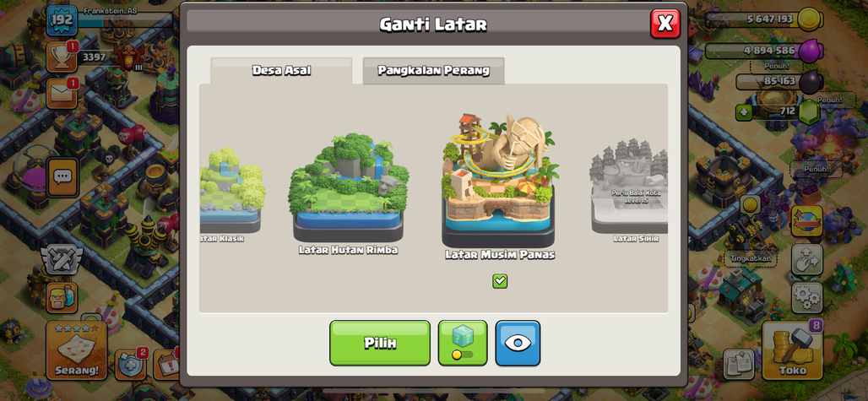
Task: Open the army barbarian overview icon
Action: 62,297
